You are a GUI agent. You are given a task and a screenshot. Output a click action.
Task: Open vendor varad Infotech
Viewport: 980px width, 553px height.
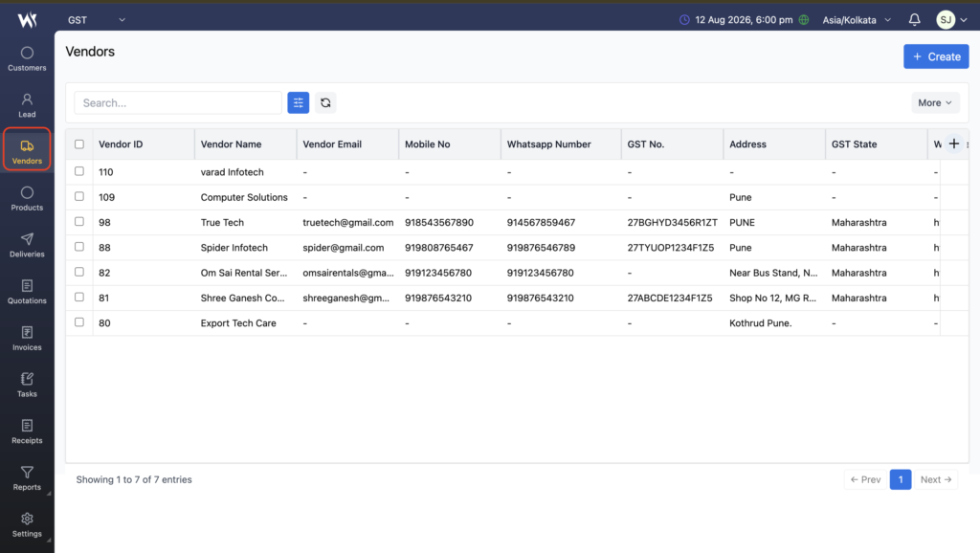tap(232, 172)
